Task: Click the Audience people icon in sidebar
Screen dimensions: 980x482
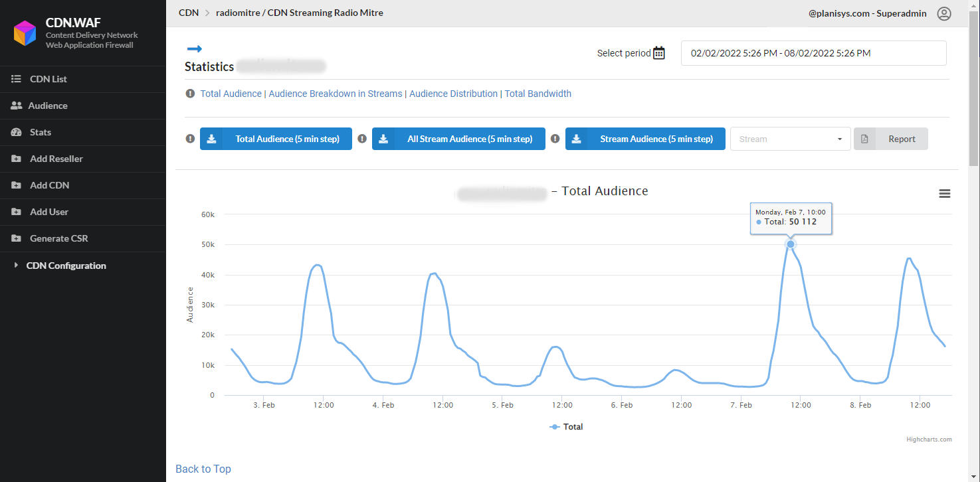Action: pyautogui.click(x=17, y=106)
